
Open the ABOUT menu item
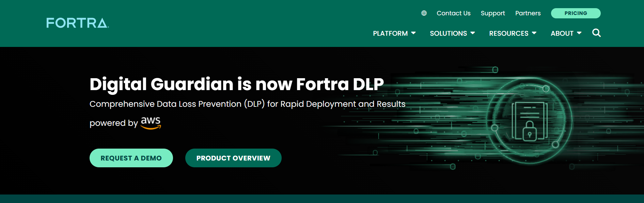point(562,33)
